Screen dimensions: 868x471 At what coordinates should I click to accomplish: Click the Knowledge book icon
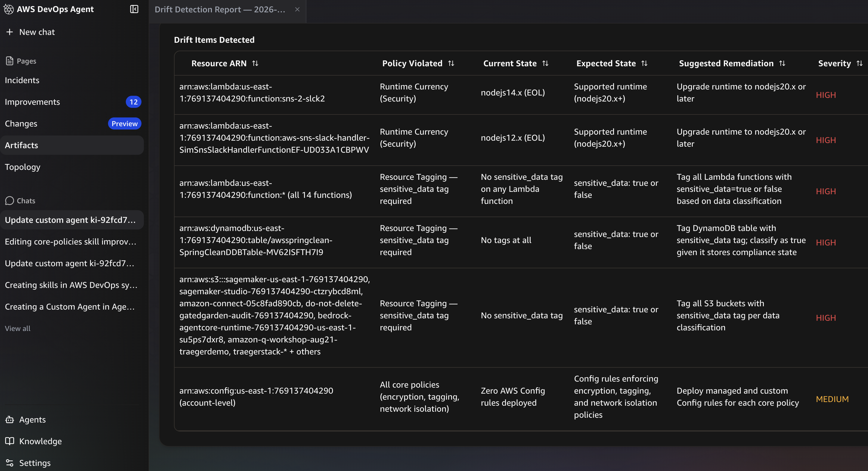pos(10,441)
